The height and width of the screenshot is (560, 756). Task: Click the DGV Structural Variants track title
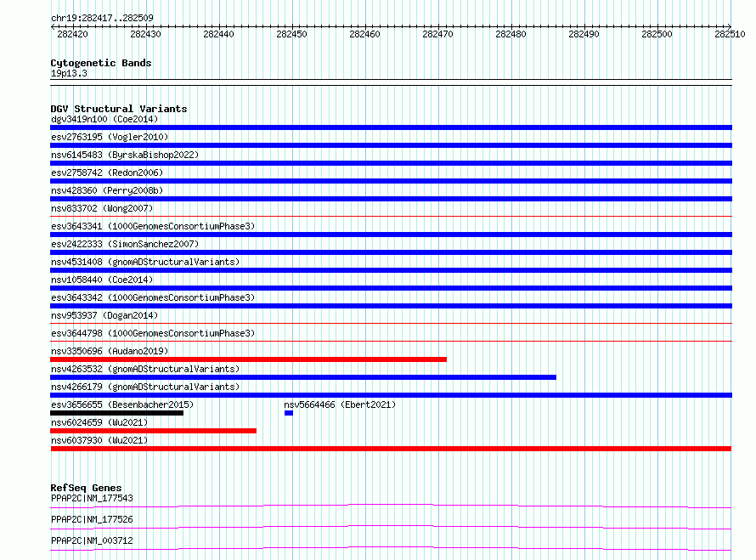click(x=119, y=109)
